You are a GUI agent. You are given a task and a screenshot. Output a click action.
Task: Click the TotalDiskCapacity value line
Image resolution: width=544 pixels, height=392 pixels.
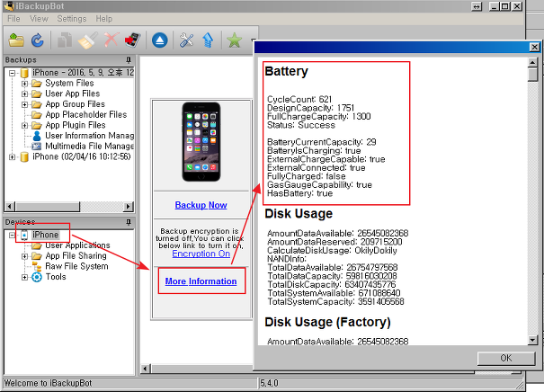click(x=331, y=284)
